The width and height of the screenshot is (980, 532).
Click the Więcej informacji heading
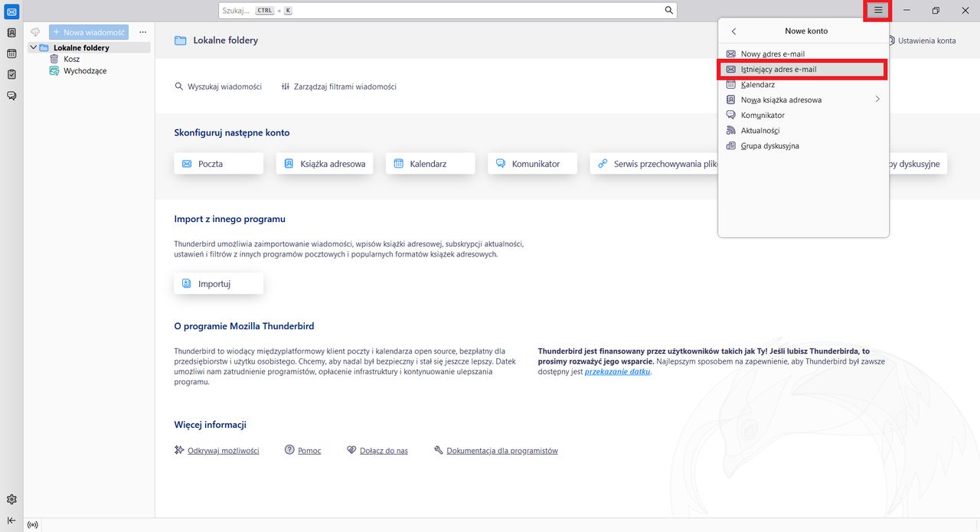(211, 425)
